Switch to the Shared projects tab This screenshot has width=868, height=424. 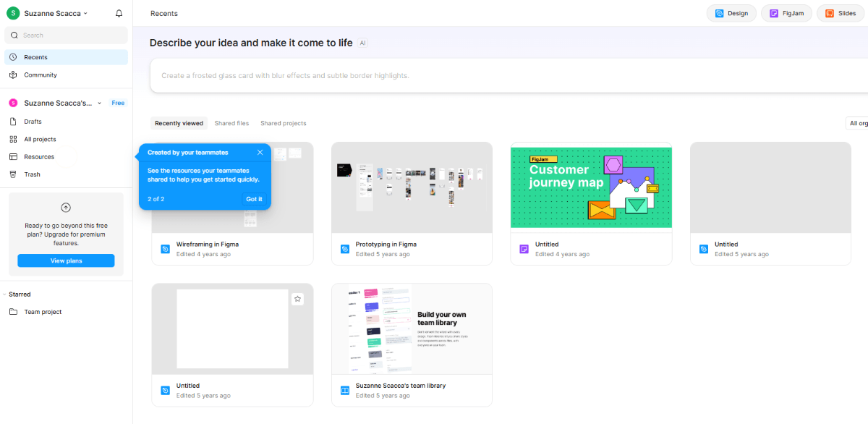284,123
